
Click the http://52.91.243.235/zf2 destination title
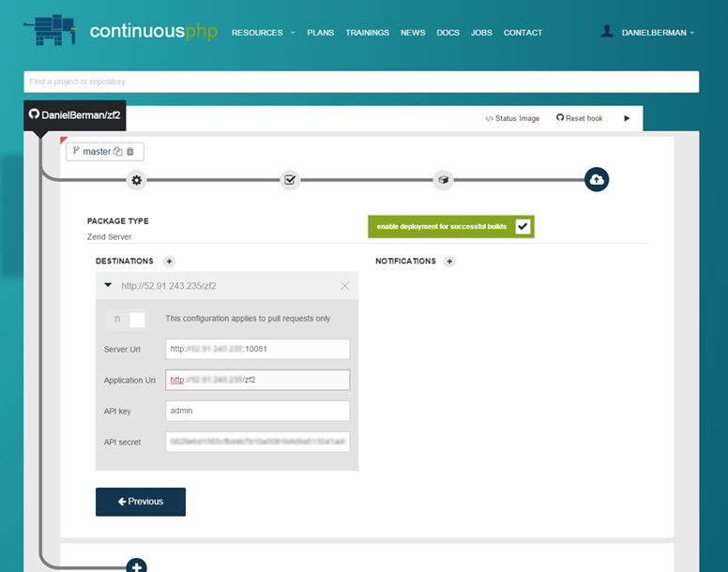(169, 286)
